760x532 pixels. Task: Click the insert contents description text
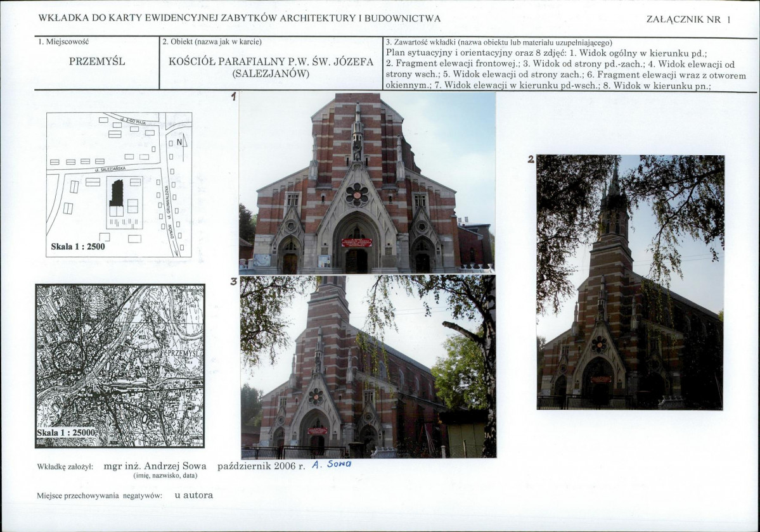565,69
